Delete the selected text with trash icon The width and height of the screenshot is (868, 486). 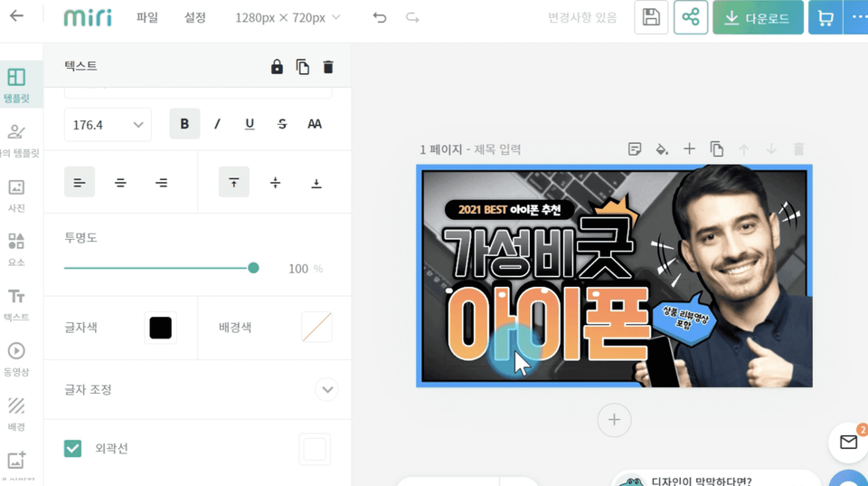(328, 67)
